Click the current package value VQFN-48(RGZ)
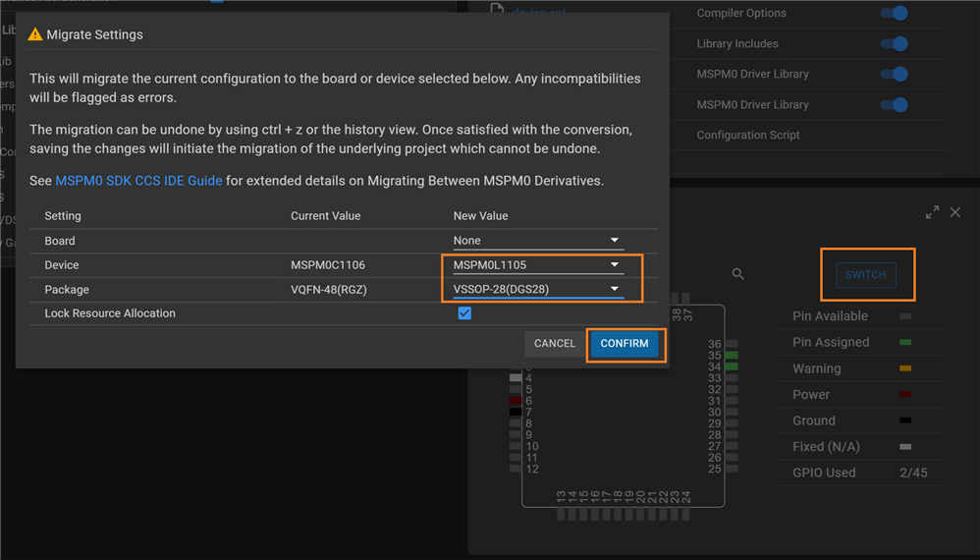980x560 pixels. (329, 290)
